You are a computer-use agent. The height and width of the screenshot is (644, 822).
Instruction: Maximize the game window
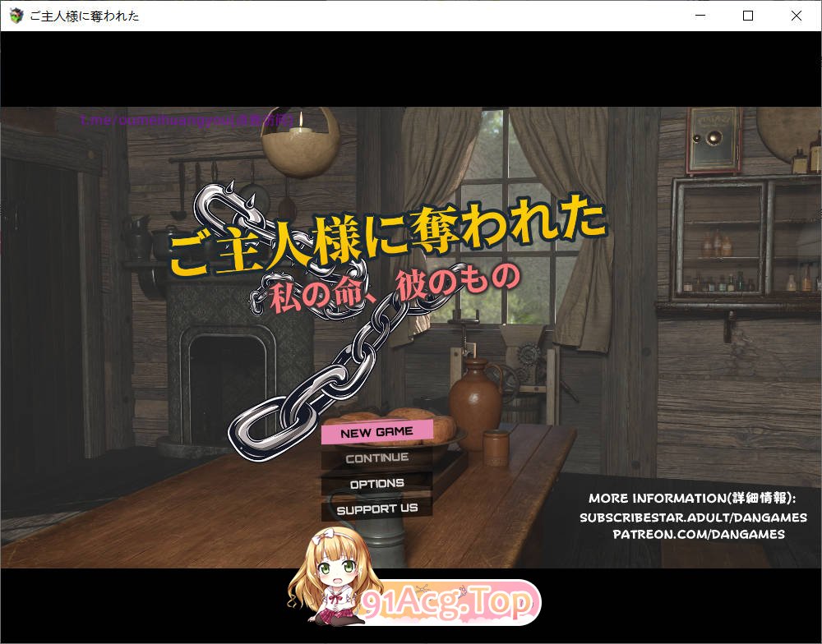[x=748, y=16]
